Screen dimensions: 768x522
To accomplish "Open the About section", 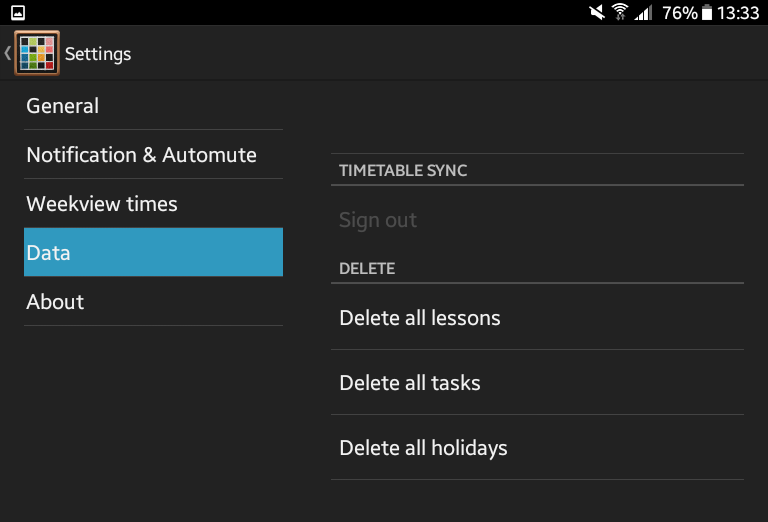I will tap(153, 301).
